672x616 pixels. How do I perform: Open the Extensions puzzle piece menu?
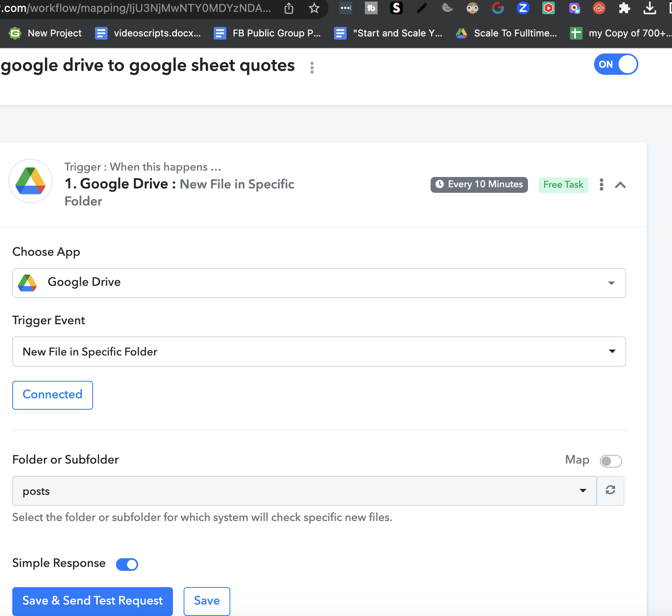pos(625,8)
